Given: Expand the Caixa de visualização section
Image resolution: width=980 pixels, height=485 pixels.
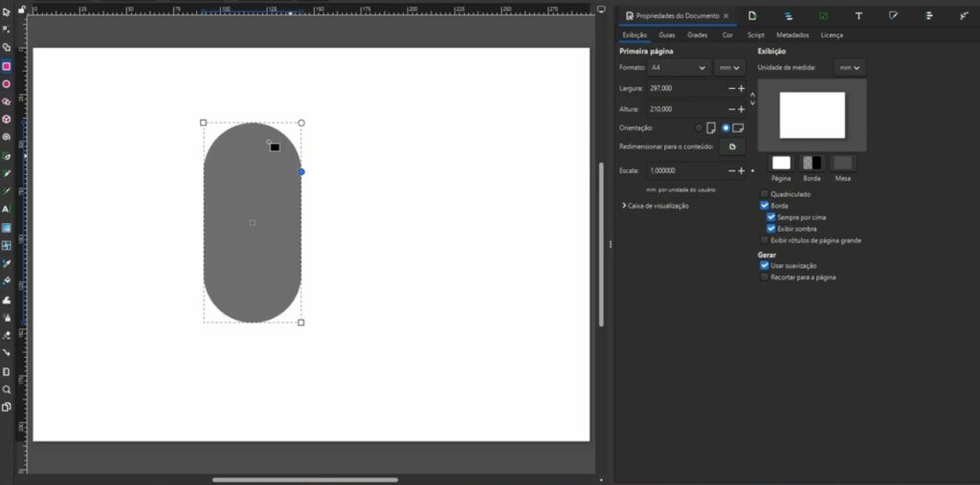Looking at the screenshot, I should click(x=656, y=206).
